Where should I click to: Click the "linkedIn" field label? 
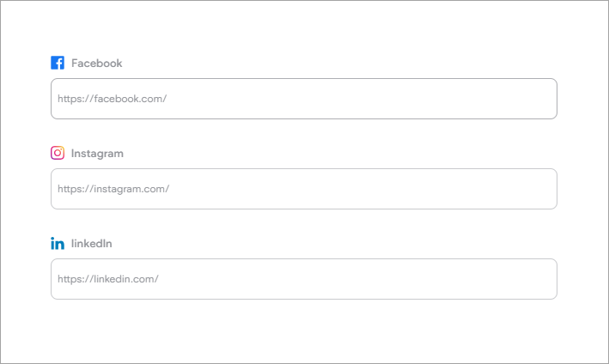(92, 244)
